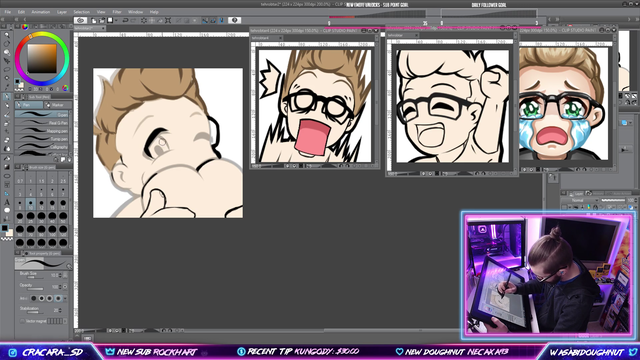Screen dimensions: 640x360
Task: Toggle Snap to Special Ruler
Action: [213, 20]
